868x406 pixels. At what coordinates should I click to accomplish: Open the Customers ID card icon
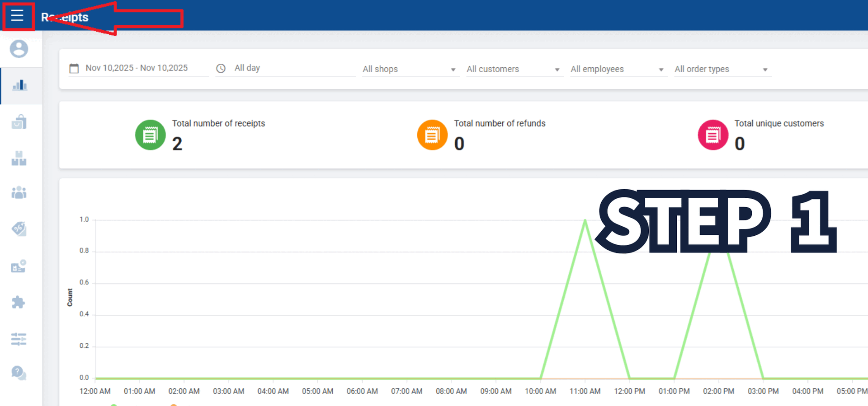19,266
